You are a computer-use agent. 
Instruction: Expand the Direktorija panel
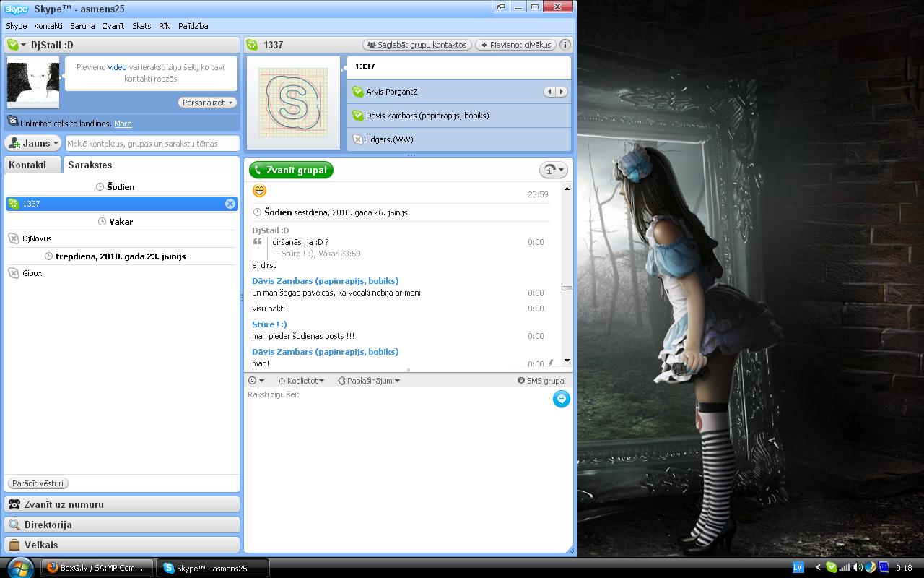[x=121, y=525]
